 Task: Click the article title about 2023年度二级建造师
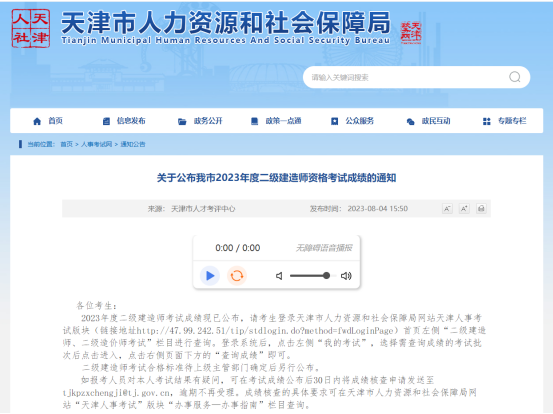point(276,178)
